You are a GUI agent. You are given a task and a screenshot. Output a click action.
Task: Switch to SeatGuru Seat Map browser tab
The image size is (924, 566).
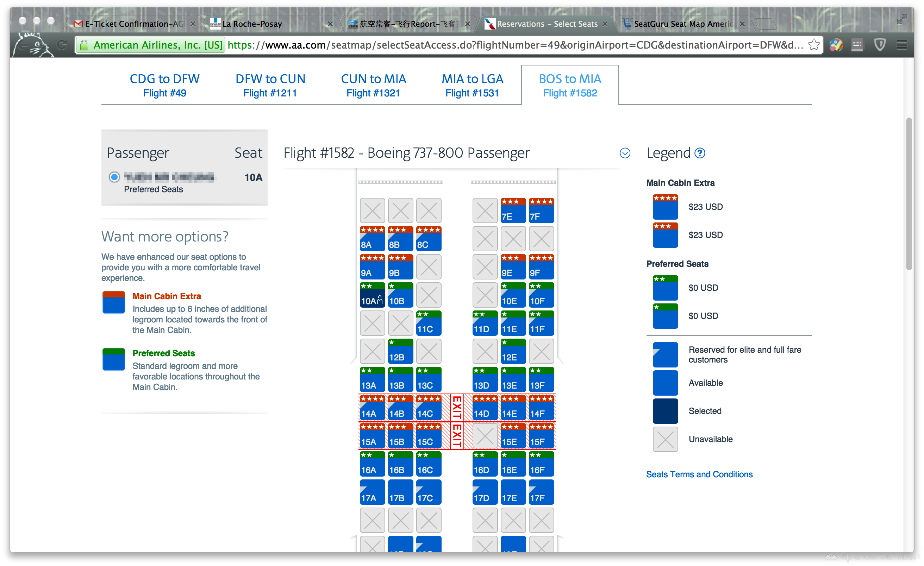pos(683,24)
